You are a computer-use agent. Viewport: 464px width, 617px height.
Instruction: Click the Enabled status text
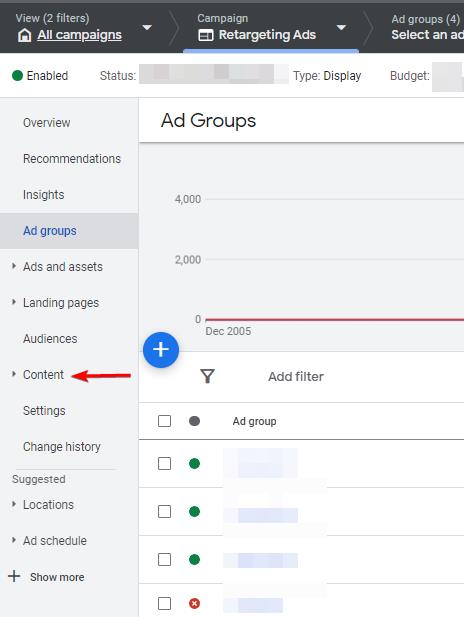pyautogui.click(x=47, y=76)
